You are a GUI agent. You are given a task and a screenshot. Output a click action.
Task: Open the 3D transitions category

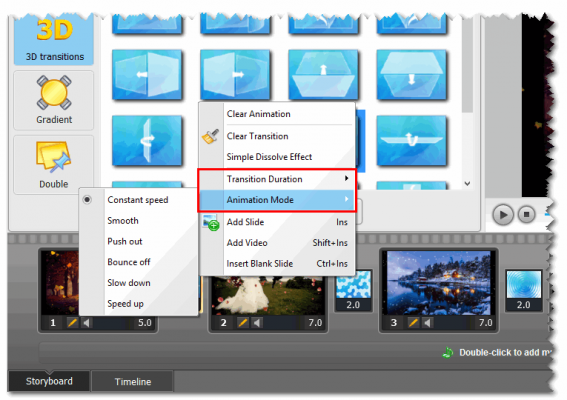pos(54,39)
